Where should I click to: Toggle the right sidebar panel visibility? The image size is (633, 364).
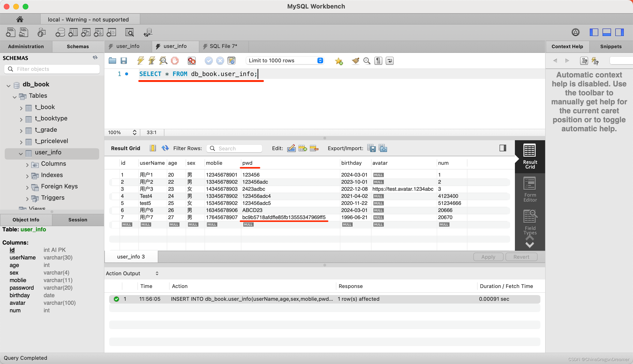point(619,32)
